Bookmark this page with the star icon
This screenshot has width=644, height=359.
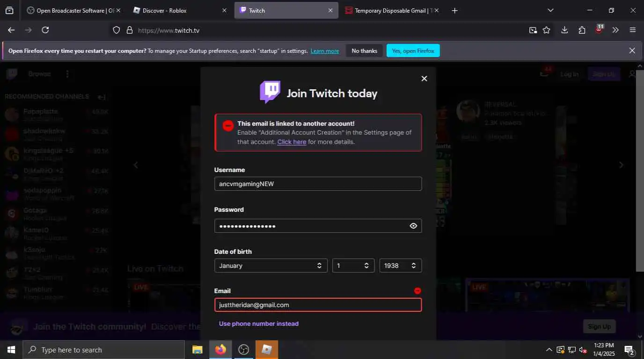tap(546, 30)
